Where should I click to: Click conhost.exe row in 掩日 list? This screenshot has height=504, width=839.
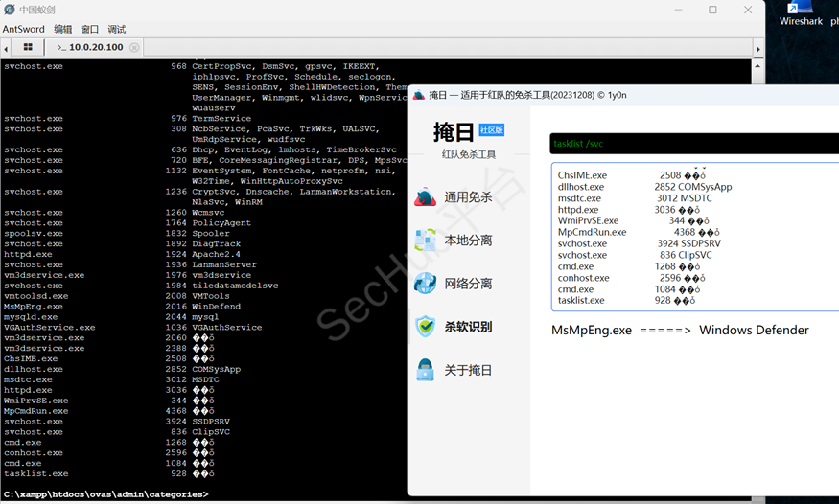pyautogui.click(x=631, y=278)
